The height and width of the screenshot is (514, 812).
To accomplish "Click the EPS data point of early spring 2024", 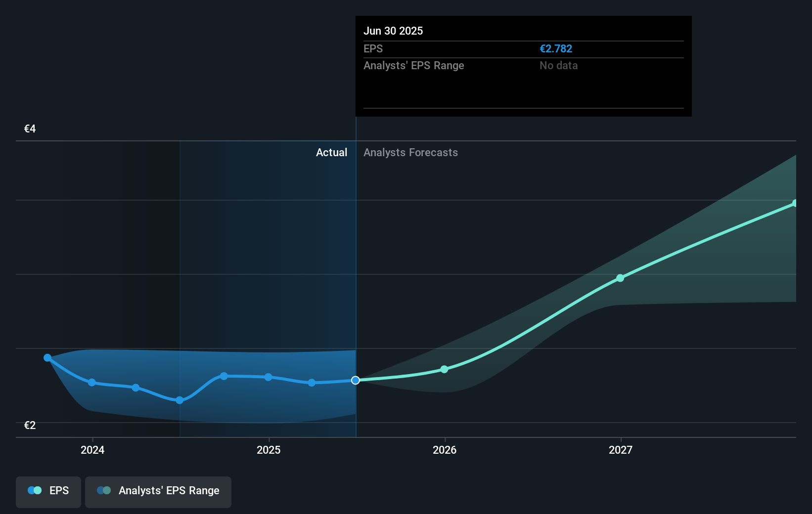I will tap(135, 387).
